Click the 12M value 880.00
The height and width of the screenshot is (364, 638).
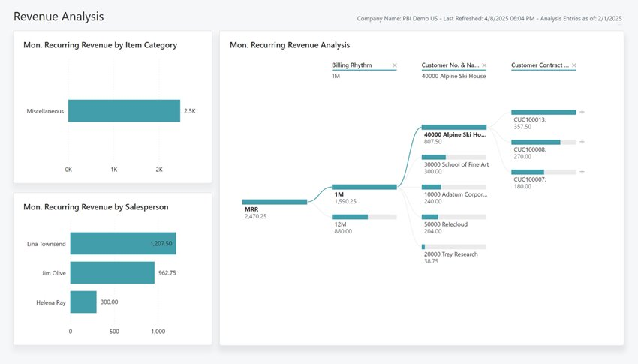pos(343,231)
